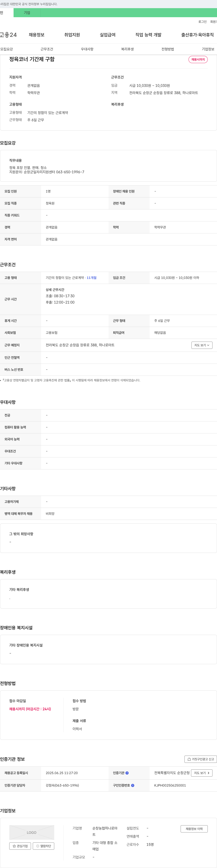
Task: Click the 채용시까지 badge
Action: [198, 60]
